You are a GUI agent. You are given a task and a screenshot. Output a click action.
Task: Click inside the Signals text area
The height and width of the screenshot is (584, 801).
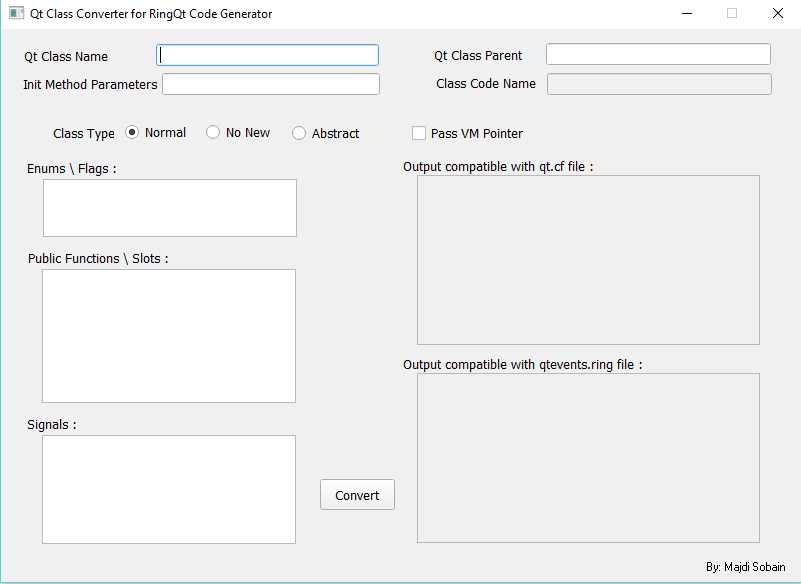[168, 489]
